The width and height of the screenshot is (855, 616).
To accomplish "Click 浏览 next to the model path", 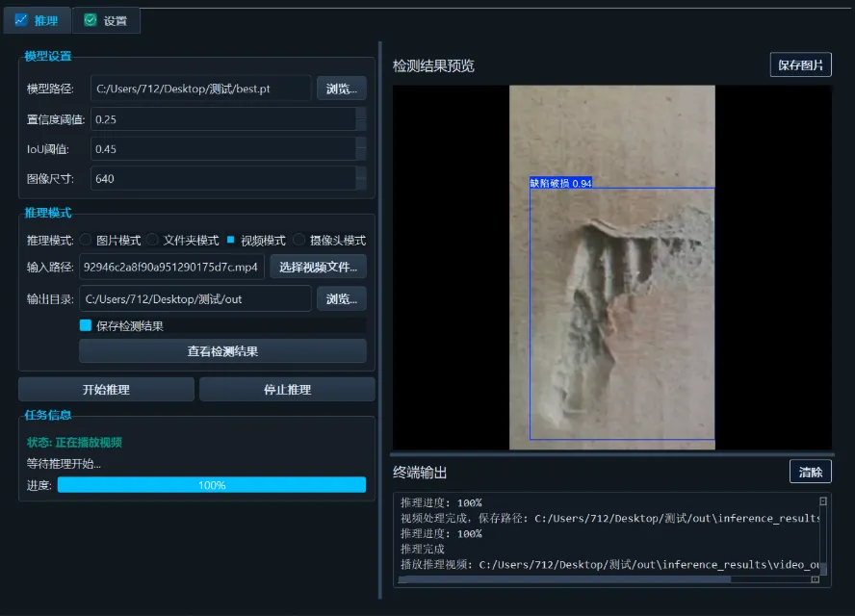I will 341,88.
